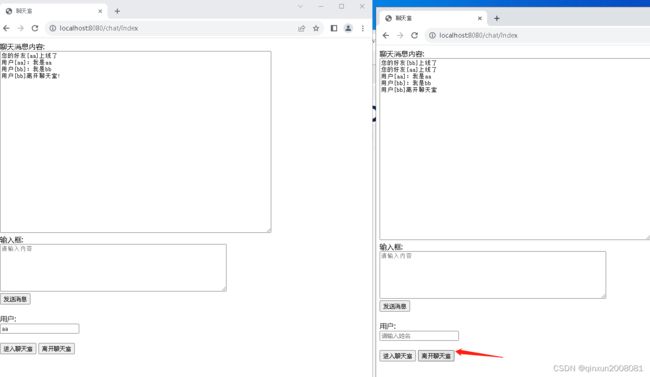
Task: Click 发送消息 button in right window
Action: [x=395, y=306]
